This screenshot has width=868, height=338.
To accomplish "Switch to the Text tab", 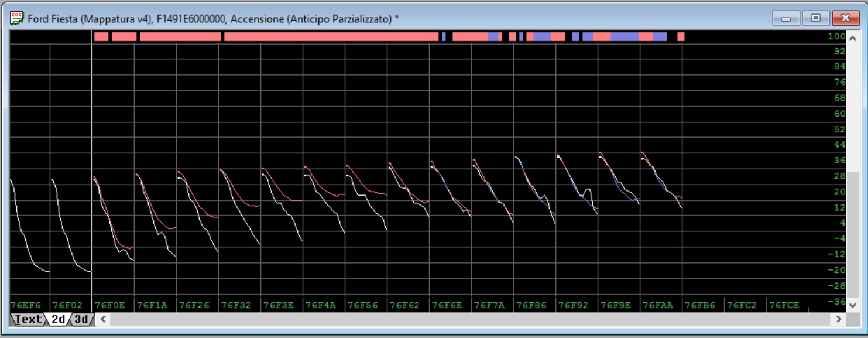I will [28, 320].
